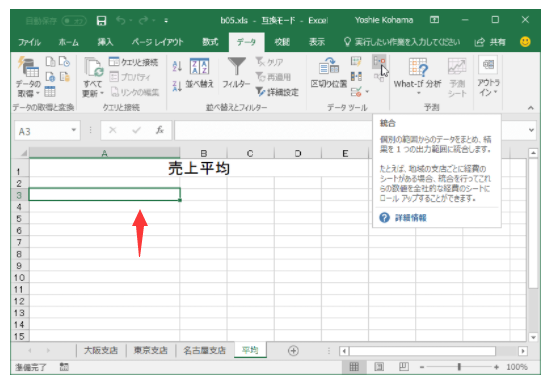544x381 pixels.
Task: Open Quick Access Toolbar customize dropdown
Action: click(x=166, y=21)
